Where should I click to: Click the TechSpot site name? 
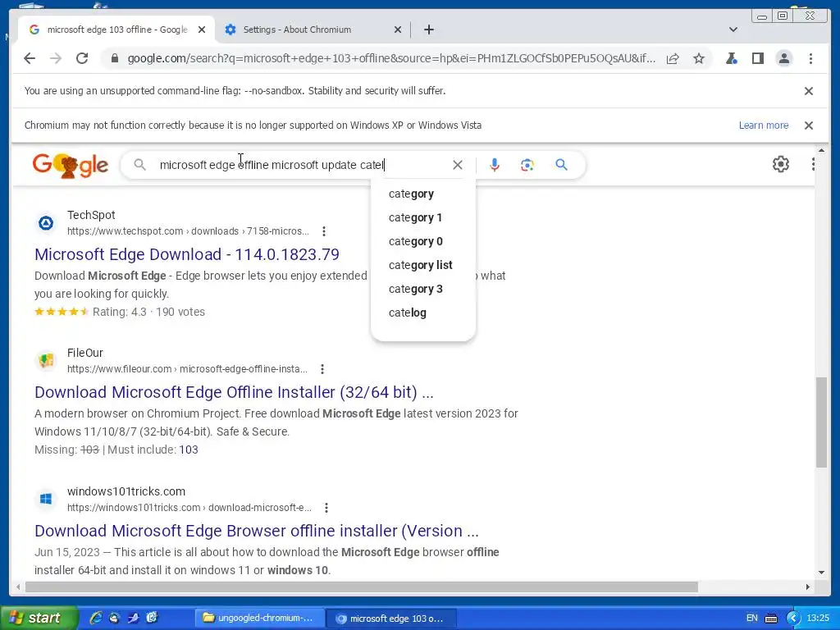coord(91,216)
